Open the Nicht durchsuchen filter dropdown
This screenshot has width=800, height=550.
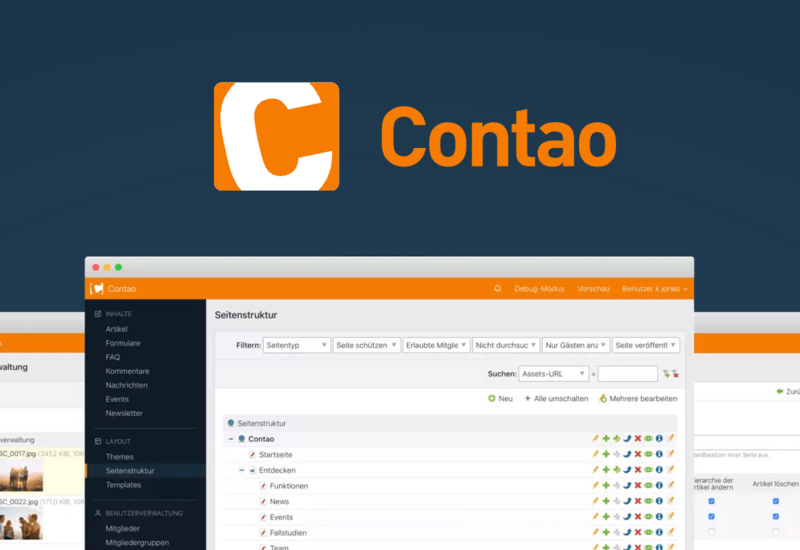[506, 345]
